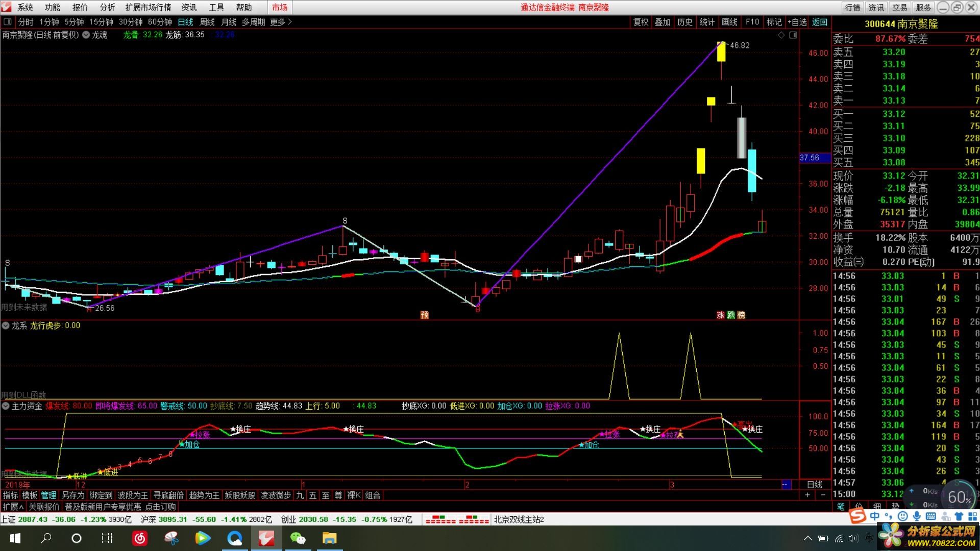This screenshot has width=980, height=551.
Task: Open the +自选 dropdown
Action: [x=797, y=22]
